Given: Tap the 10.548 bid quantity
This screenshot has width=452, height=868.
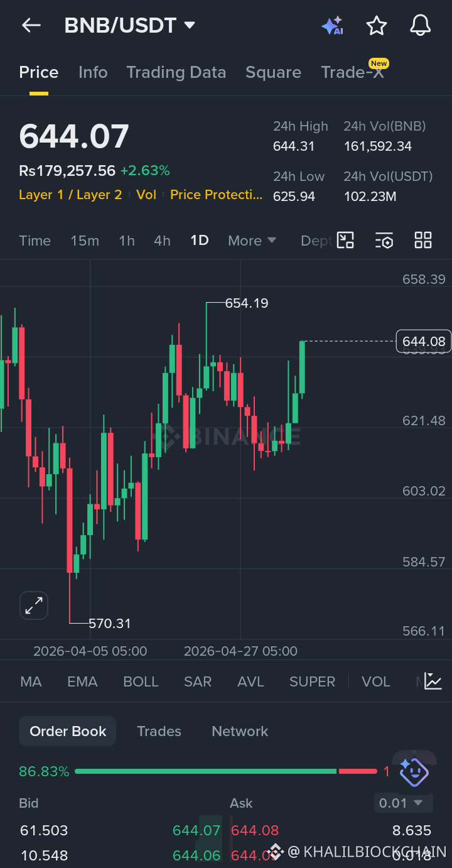Looking at the screenshot, I should click(x=44, y=855).
